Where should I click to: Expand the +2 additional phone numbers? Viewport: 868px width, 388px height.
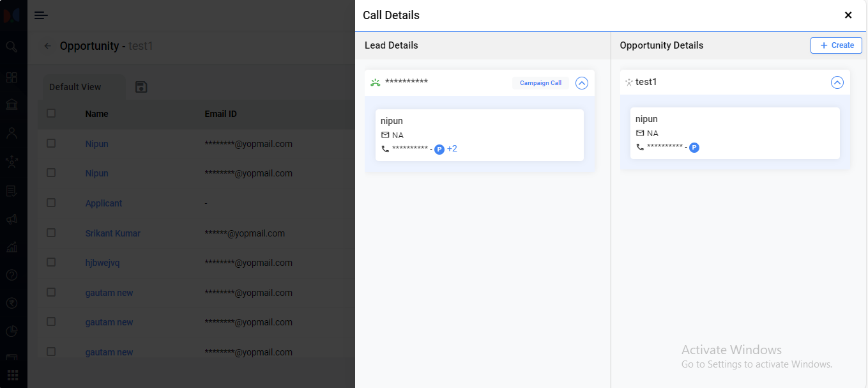click(452, 149)
